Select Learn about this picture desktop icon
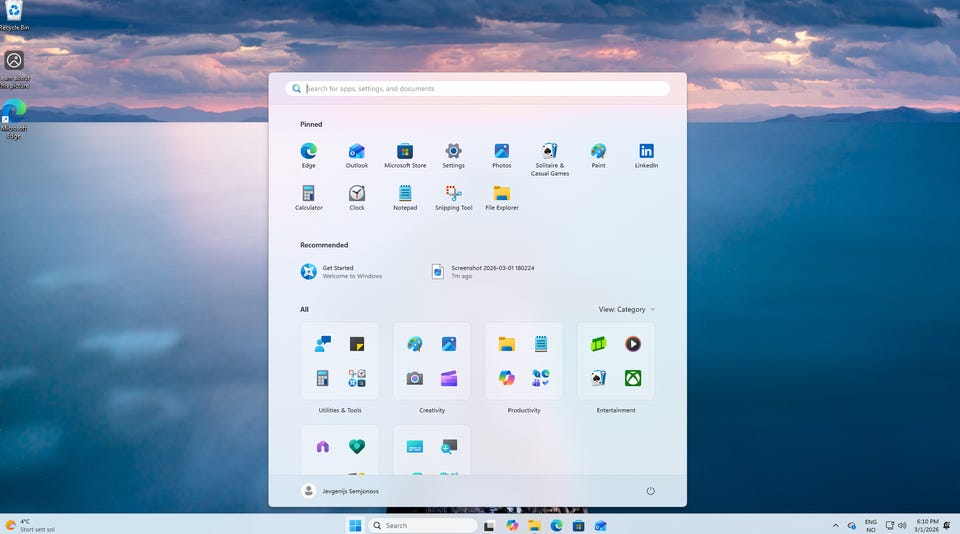Viewport: 960px width, 534px height. click(x=14, y=69)
